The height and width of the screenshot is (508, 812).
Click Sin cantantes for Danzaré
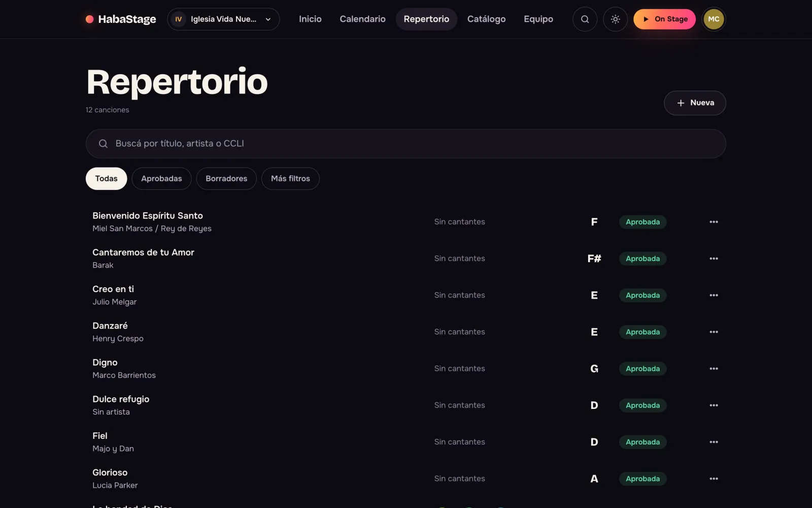click(x=459, y=332)
